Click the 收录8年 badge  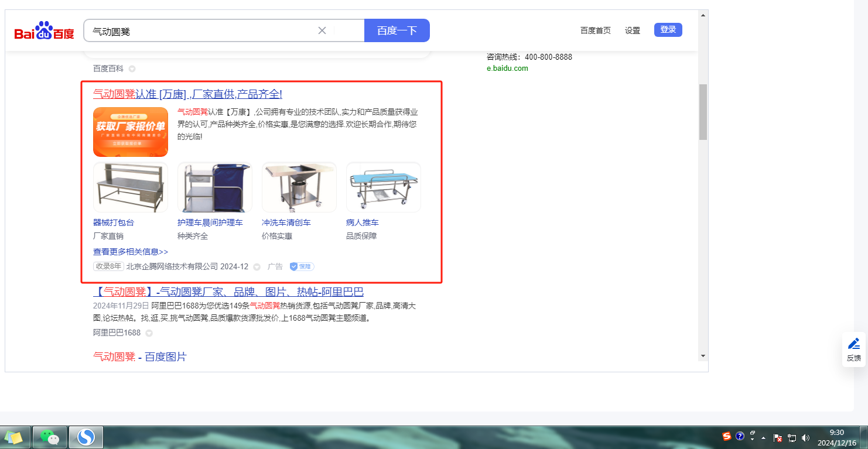click(x=108, y=266)
